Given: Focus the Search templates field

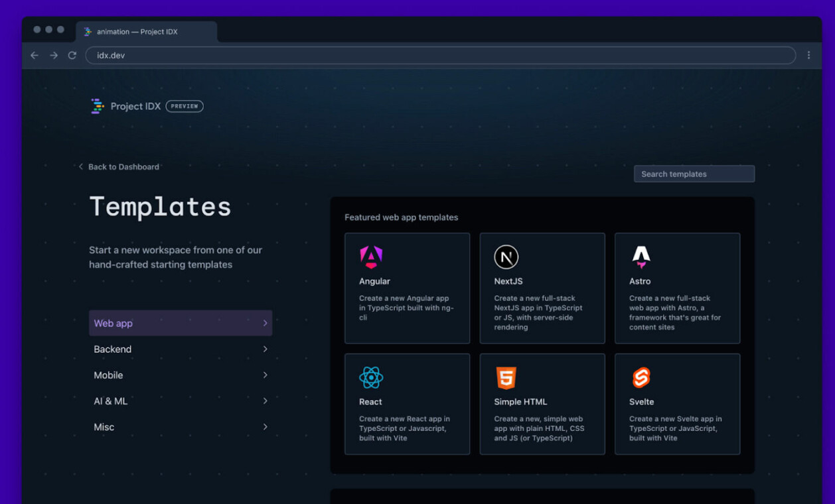Looking at the screenshot, I should pyautogui.click(x=694, y=174).
